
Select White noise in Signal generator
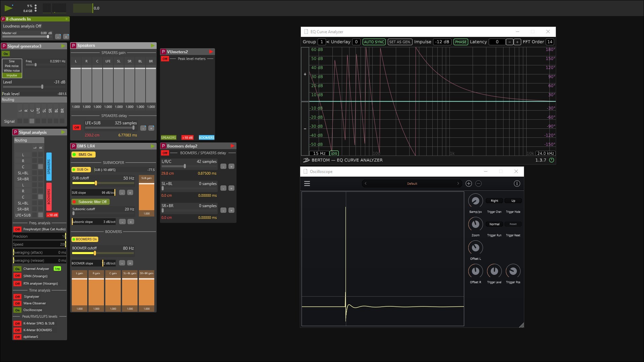[x=12, y=71]
